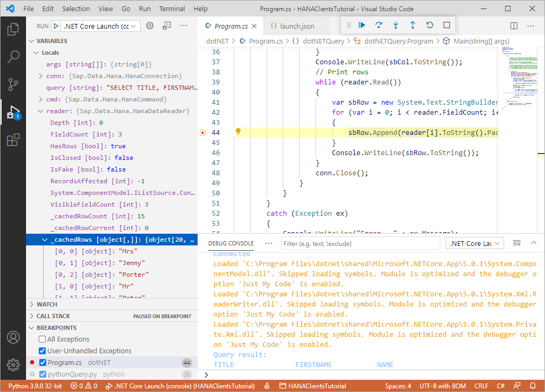Open the Run and Debug view
This screenshot has width=545, height=392.
coord(13,112)
